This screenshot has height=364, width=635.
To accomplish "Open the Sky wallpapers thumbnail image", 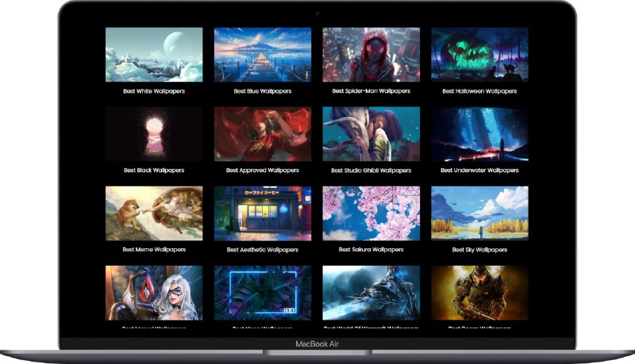I will pyautogui.click(x=479, y=213).
